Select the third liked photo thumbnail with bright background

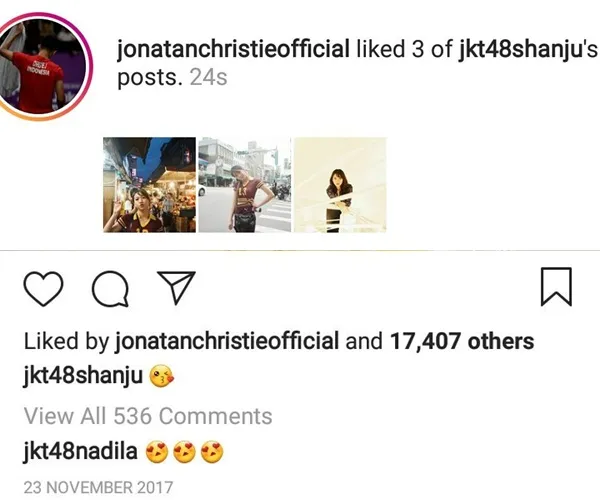point(340,184)
